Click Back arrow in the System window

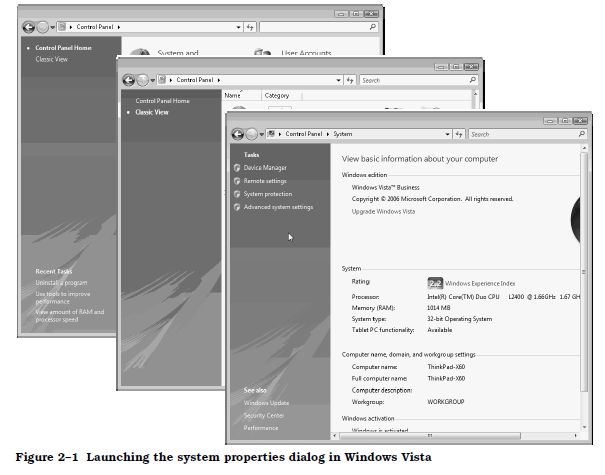tap(238, 134)
